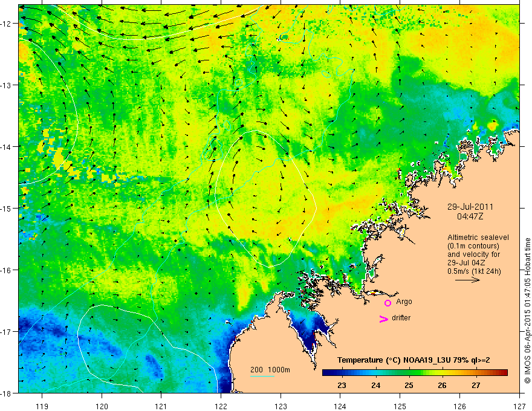Click the '0.5m/s (1kt 24h)' text

click(474, 271)
